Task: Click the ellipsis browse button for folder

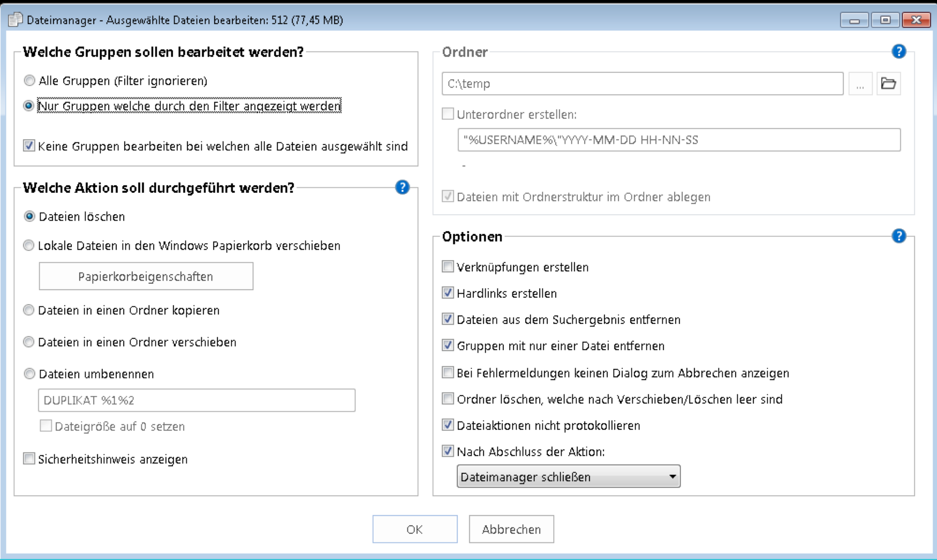Action: click(860, 84)
